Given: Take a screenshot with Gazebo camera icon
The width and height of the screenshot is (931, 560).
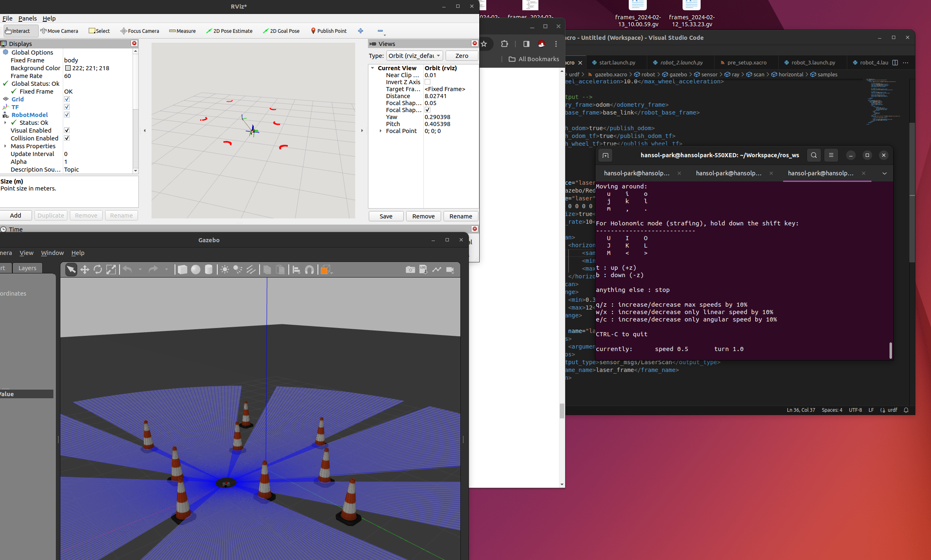Looking at the screenshot, I should coord(410,270).
